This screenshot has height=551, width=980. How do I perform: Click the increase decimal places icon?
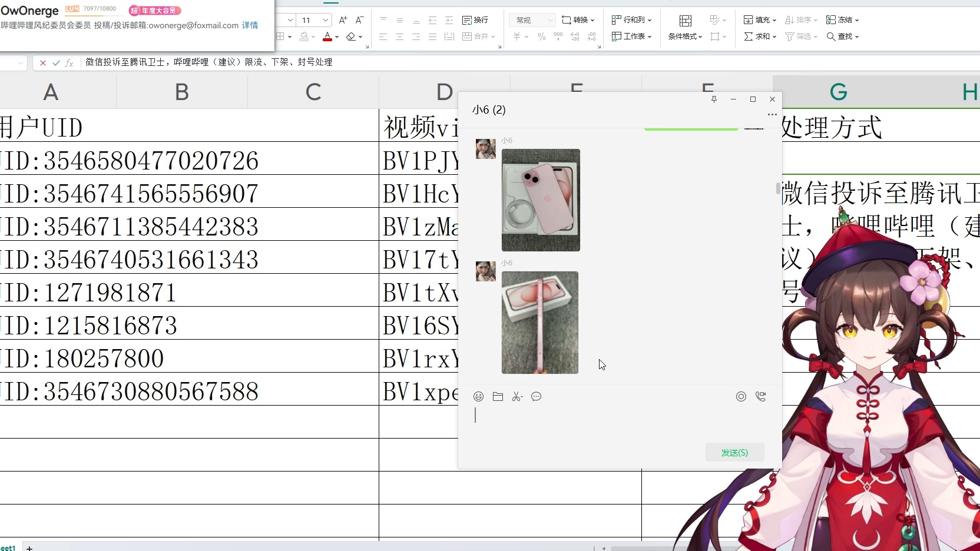575,36
